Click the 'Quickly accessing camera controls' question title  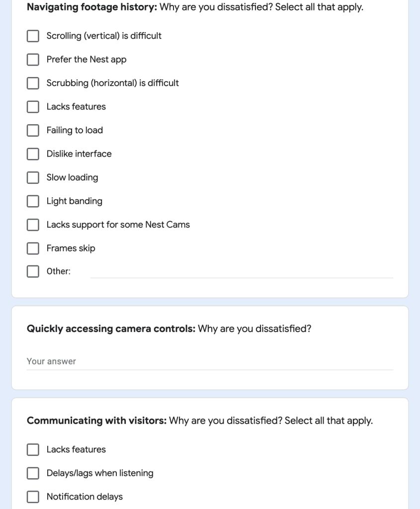click(x=169, y=329)
